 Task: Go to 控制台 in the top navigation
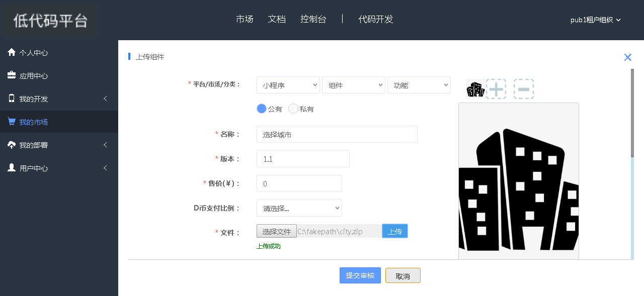coord(313,19)
